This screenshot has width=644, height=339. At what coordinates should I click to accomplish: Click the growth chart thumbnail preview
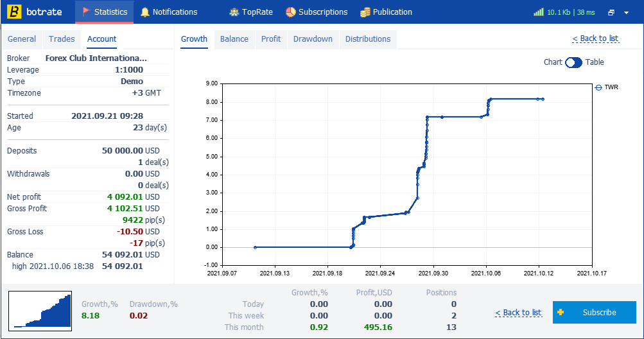click(x=40, y=311)
